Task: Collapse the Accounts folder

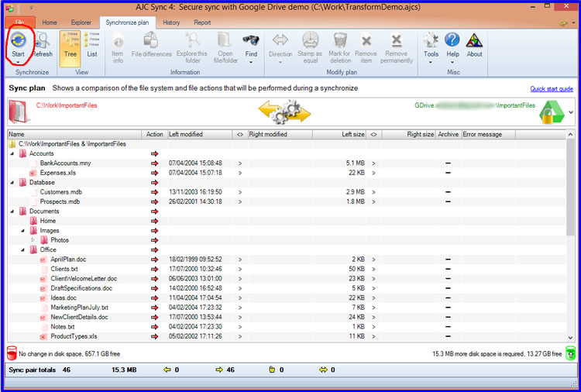Action: (x=12, y=153)
